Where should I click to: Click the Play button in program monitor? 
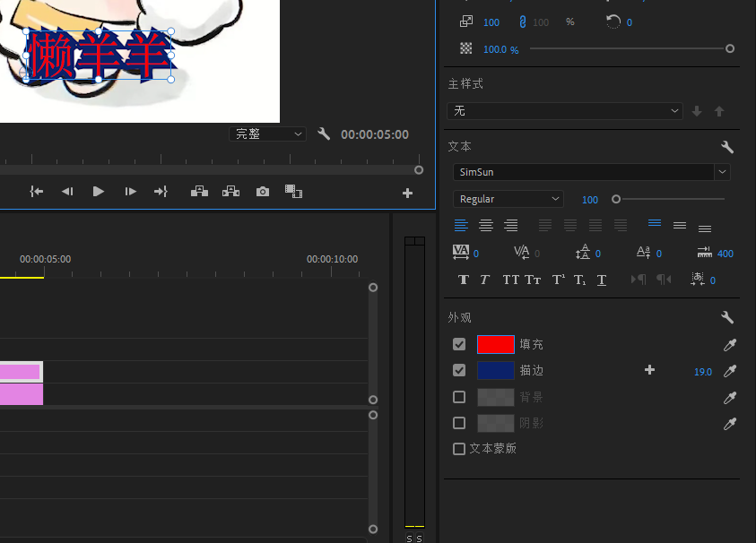click(x=99, y=191)
